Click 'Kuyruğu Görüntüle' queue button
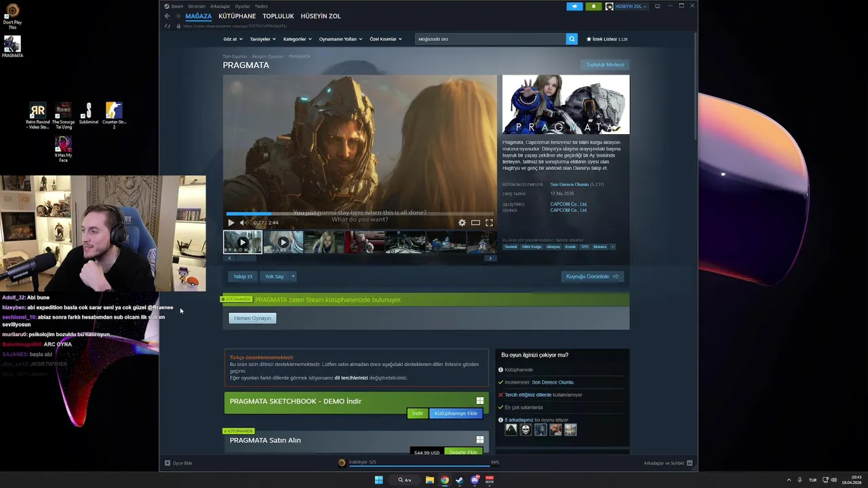 [x=593, y=277]
